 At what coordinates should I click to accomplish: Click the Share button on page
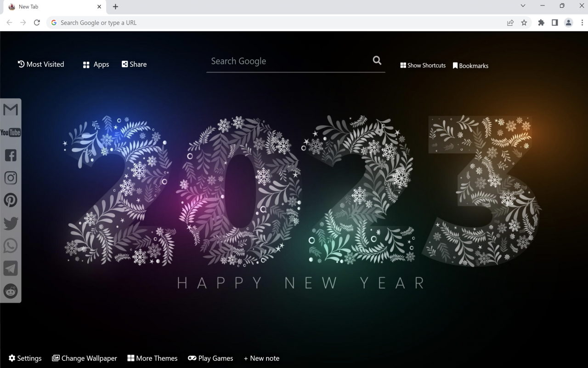[134, 64]
